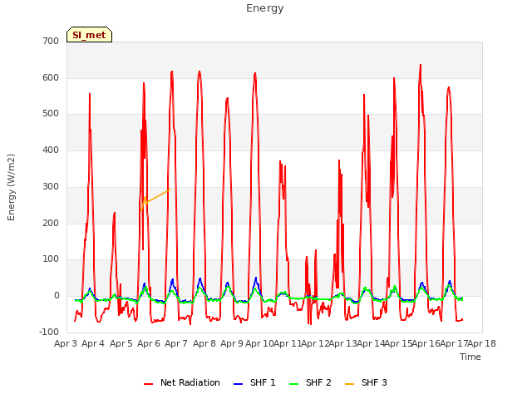The width and height of the screenshot is (532, 399).
Task: Toggle SHF 1 legend entry
Action: 255,382
